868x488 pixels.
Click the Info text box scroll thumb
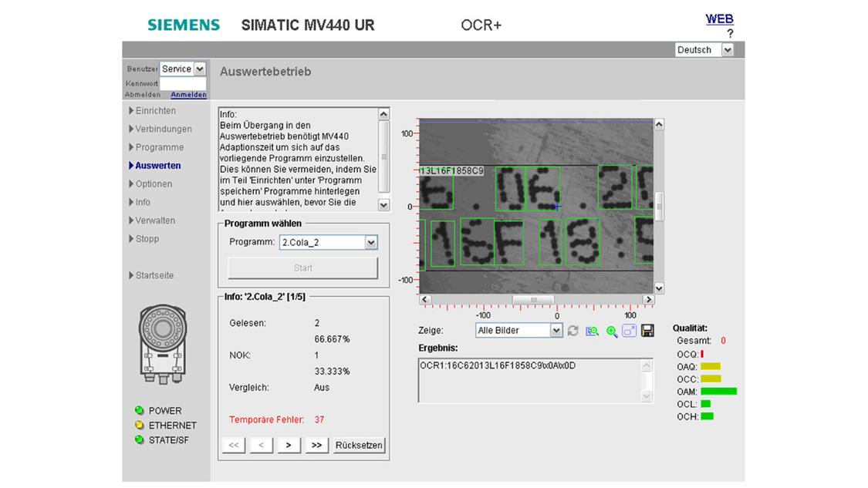pos(383,156)
